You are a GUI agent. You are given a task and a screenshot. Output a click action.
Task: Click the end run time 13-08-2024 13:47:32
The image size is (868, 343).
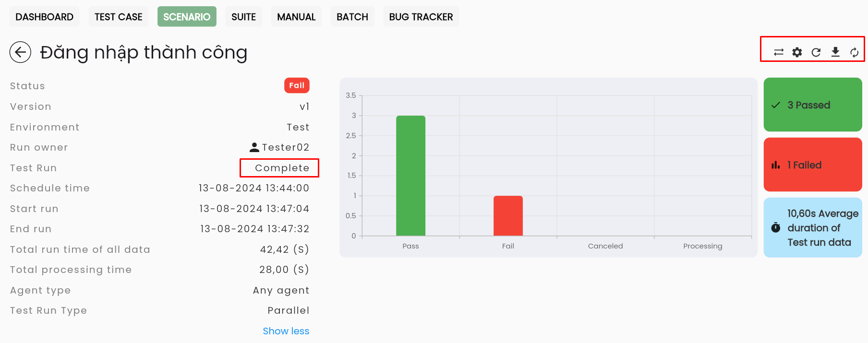point(255,229)
